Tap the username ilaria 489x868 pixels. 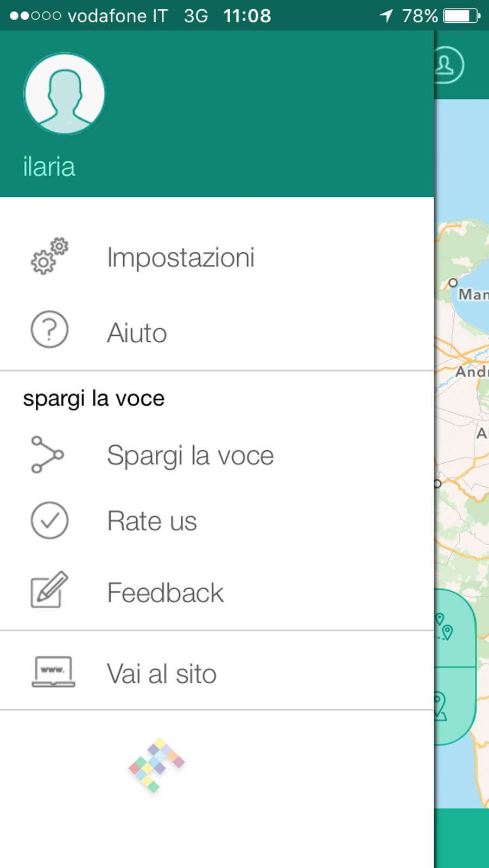click(x=49, y=167)
